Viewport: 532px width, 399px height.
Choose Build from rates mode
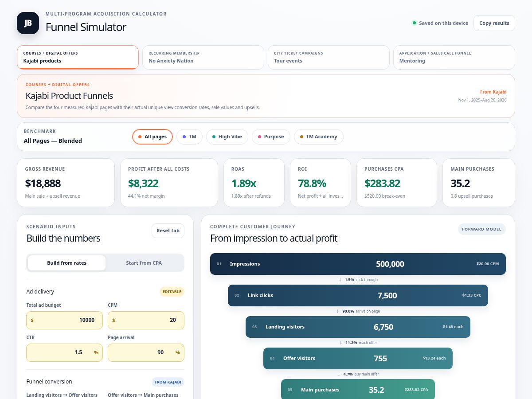click(66, 263)
